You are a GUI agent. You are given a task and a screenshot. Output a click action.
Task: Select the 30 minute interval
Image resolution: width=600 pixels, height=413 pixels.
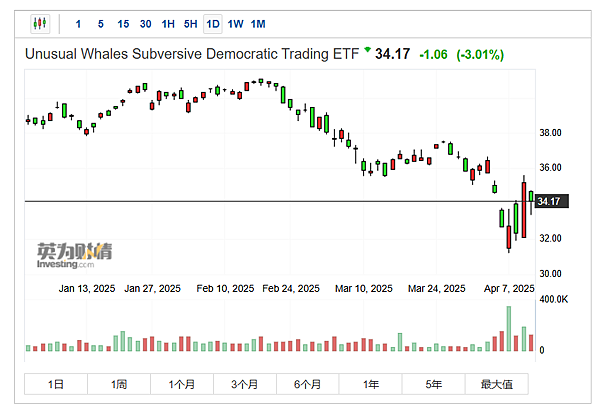pos(145,24)
